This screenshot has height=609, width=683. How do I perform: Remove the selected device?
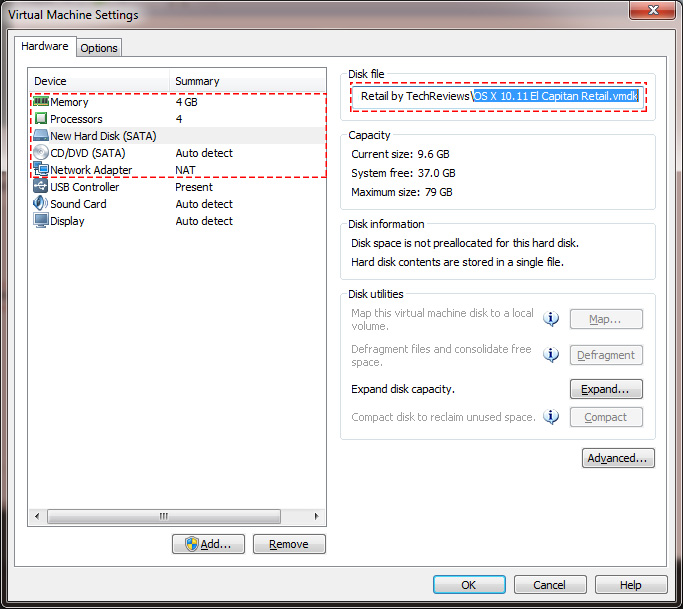[289, 544]
